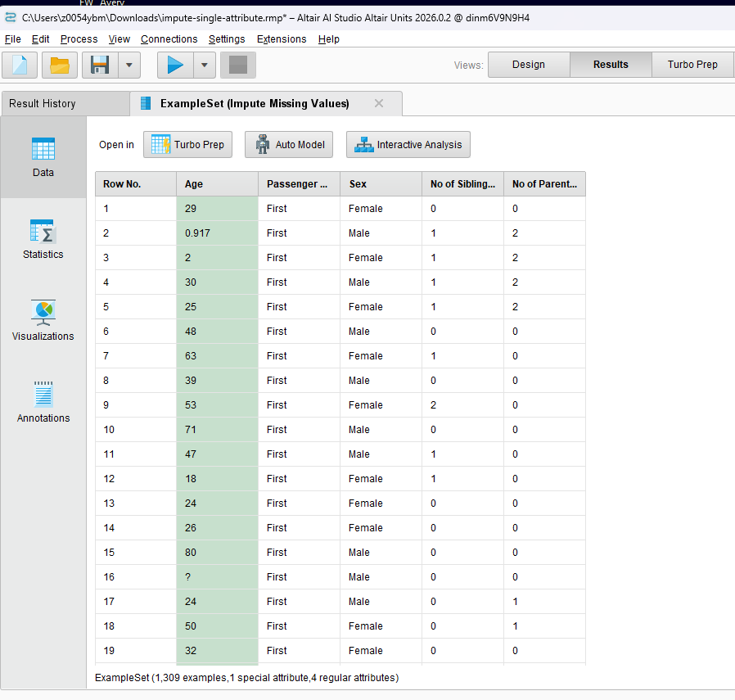Open the View menu
735x700 pixels.
pyautogui.click(x=119, y=39)
